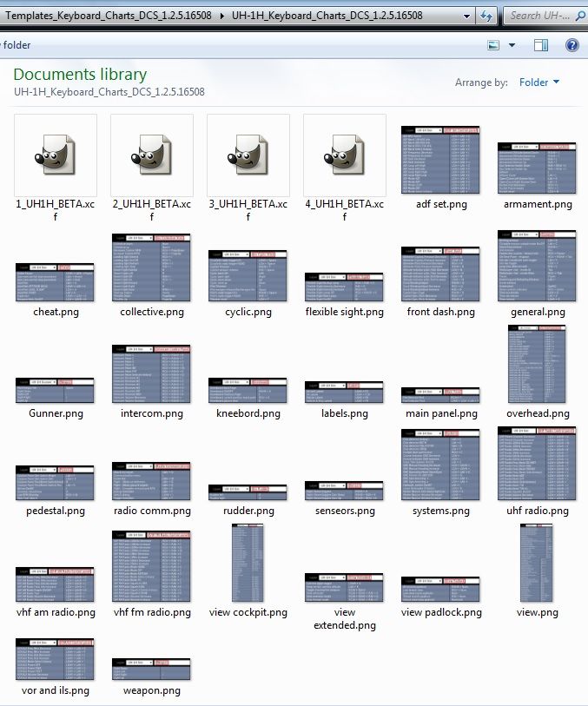Click the UH-1H_Keyboard_Charts breadcrumb segment

pyautogui.click(x=327, y=16)
